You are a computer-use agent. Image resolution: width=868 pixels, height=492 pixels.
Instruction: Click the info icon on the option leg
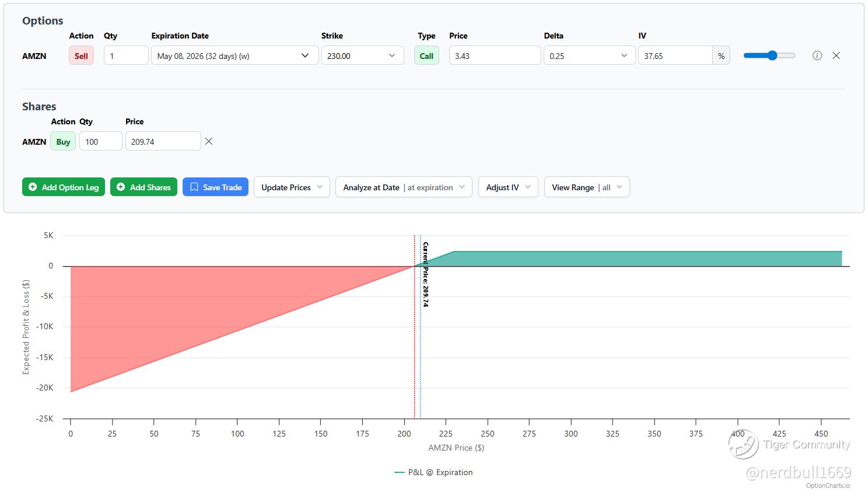[x=817, y=55]
